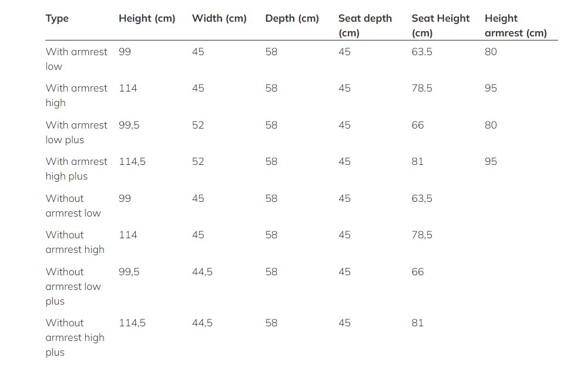Viewport: 584px width, 392px height.
Task: Select the 'Without armrest high plus' row label
Action: click(75, 337)
